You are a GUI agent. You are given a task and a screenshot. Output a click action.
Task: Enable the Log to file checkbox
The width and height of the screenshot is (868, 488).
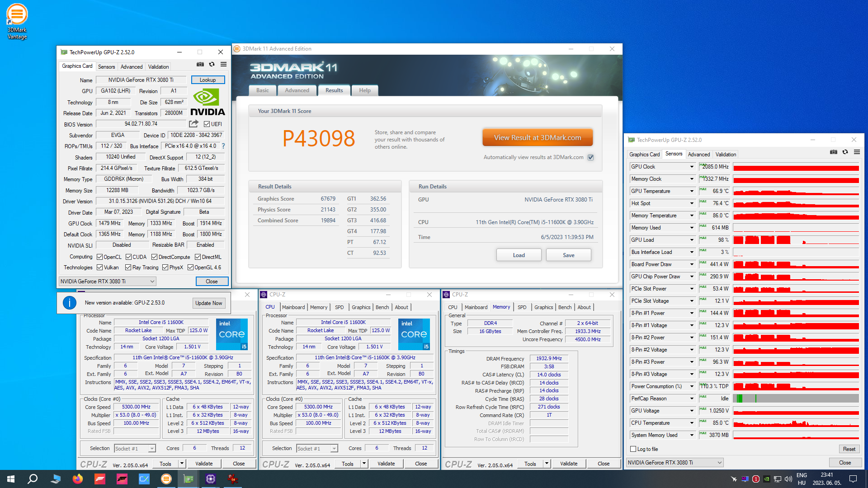click(x=633, y=449)
